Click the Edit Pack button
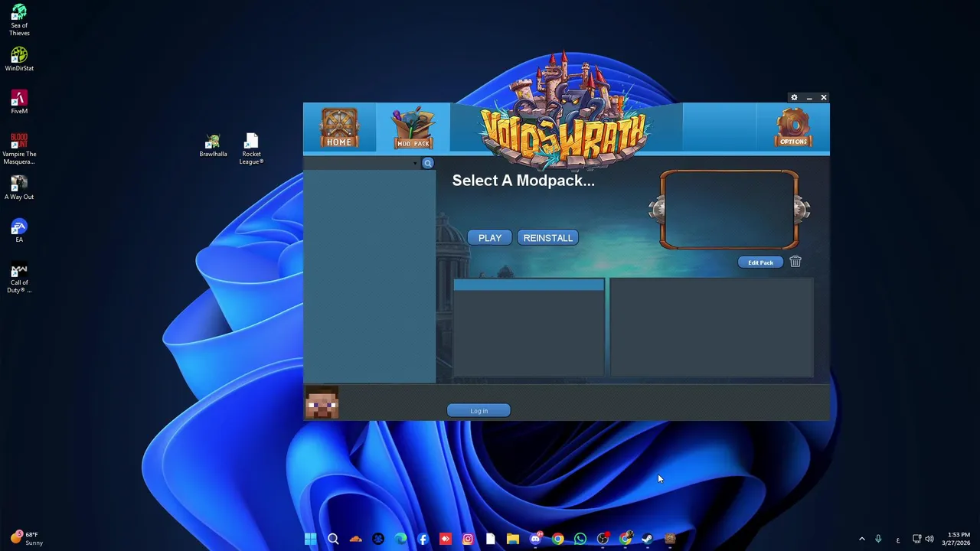The height and width of the screenshot is (551, 980). tap(760, 262)
